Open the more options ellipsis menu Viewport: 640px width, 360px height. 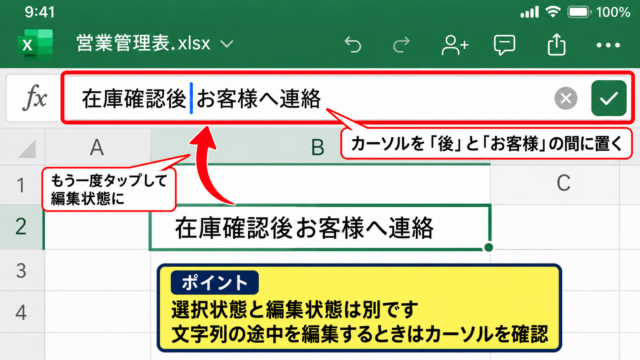coord(608,45)
